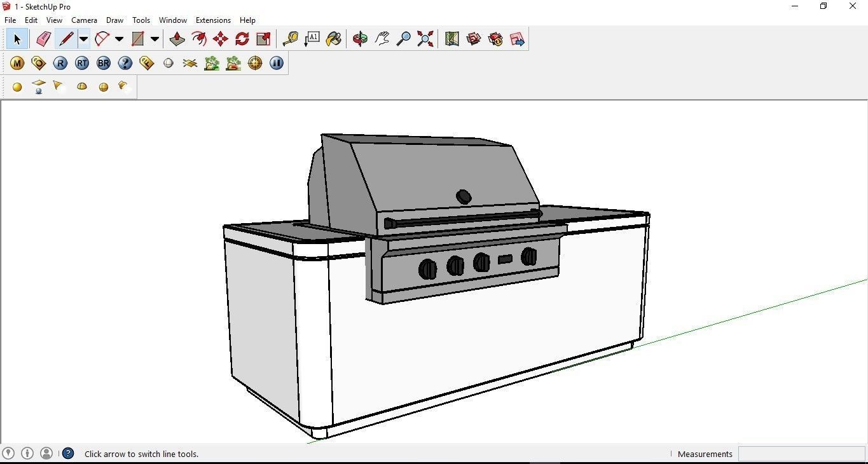Click the tree image icon with green base

click(x=212, y=63)
